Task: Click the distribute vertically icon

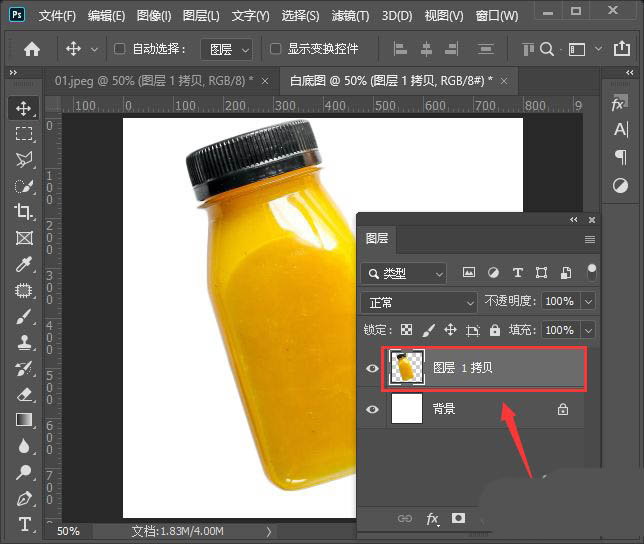Action: coord(485,49)
